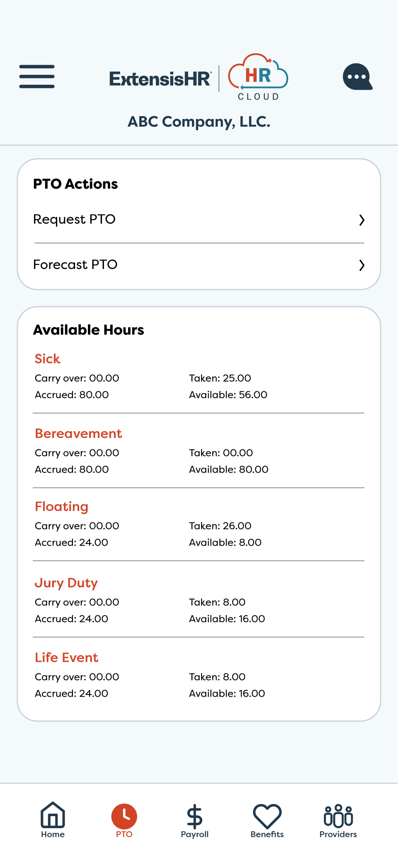Expand Request PTO chevron arrow
398x868 pixels.
click(x=362, y=220)
